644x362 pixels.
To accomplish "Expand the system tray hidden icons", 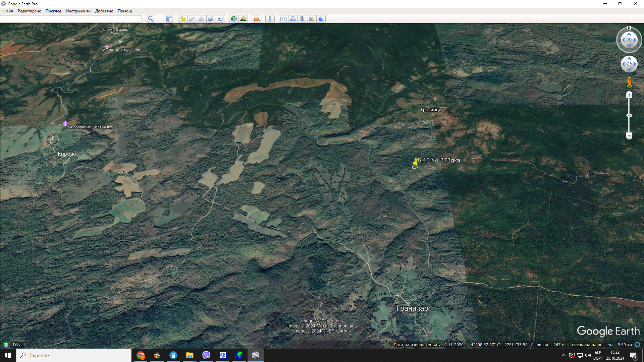I will [x=564, y=355].
